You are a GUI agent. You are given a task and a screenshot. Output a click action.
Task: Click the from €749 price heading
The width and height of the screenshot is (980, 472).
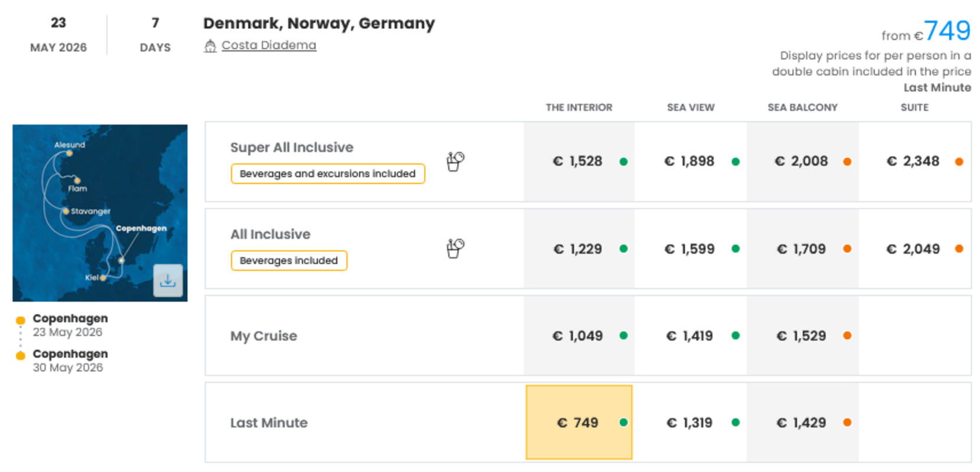(x=926, y=32)
